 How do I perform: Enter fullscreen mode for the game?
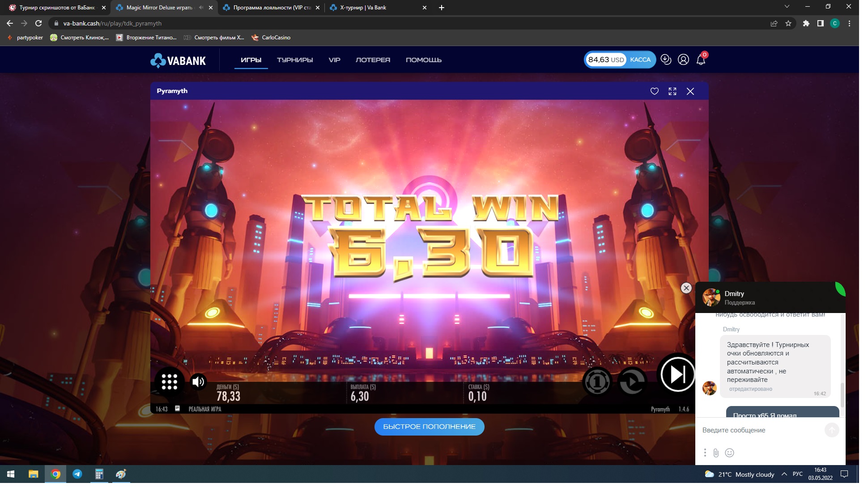tap(672, 91)
